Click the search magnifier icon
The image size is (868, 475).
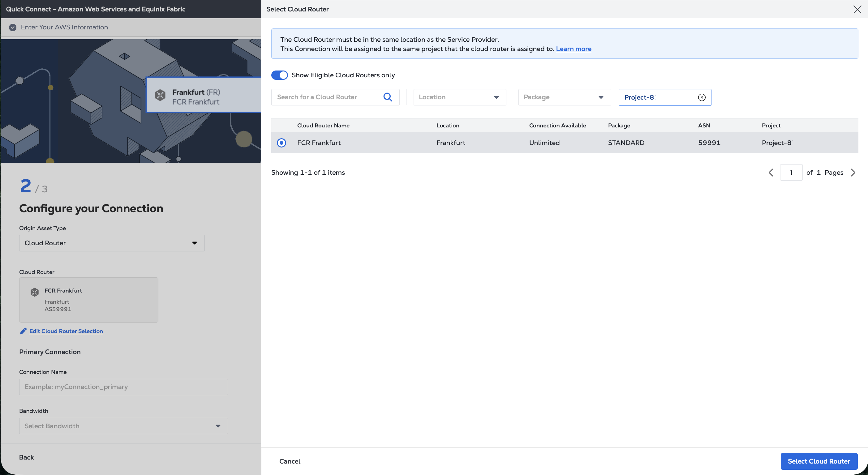[x=388, y=97]
